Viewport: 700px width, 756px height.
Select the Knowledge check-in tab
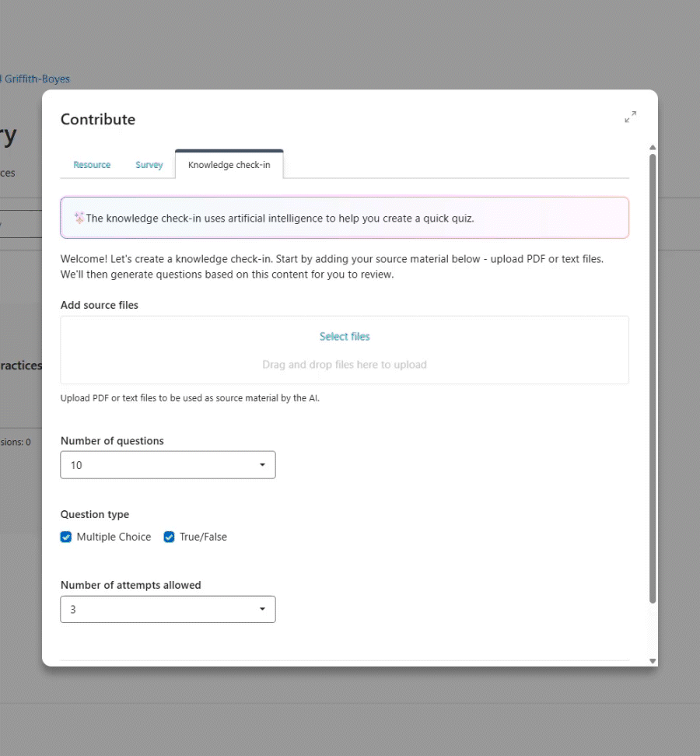coord(229,164)
